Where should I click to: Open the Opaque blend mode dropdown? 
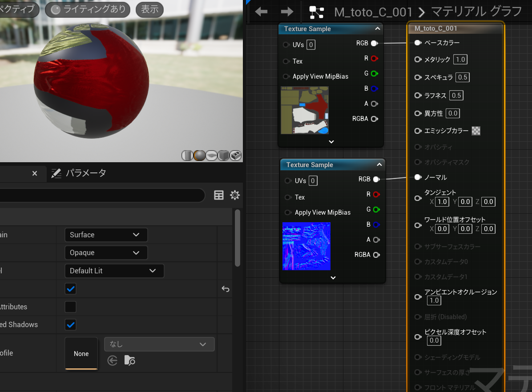pos(106,252)
